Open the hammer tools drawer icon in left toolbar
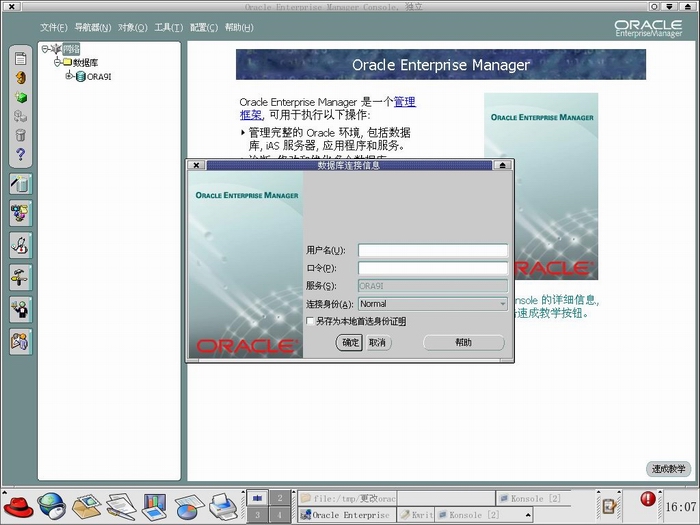700x525 pixels. tap(20, 277)
